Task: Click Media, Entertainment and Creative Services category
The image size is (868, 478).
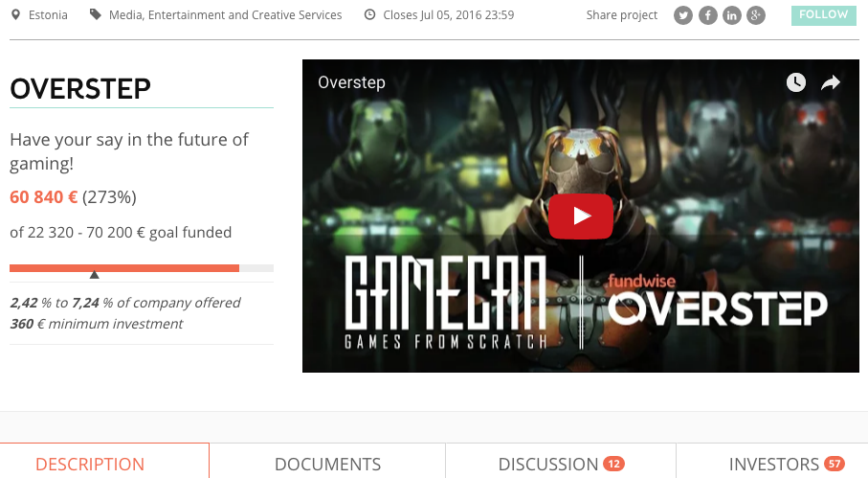Action: [225, 15]
